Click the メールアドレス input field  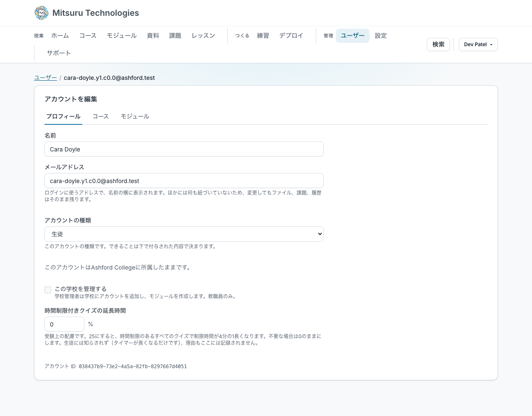click(x=184, y=181)
